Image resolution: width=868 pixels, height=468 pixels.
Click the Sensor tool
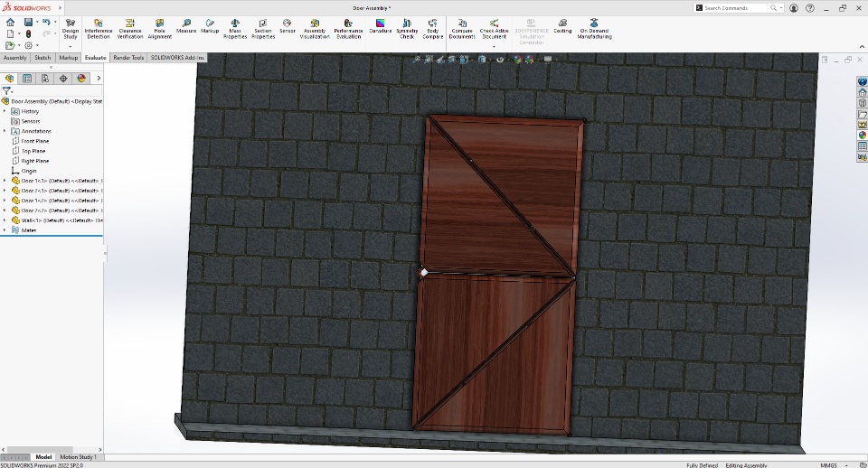point(287,26)
